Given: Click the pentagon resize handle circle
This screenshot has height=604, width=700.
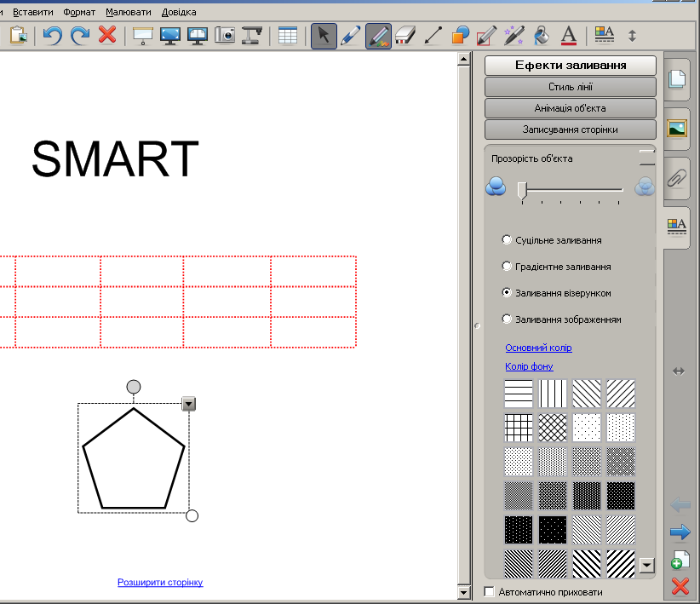Looking at the screenshot, I should coord(192,516).
